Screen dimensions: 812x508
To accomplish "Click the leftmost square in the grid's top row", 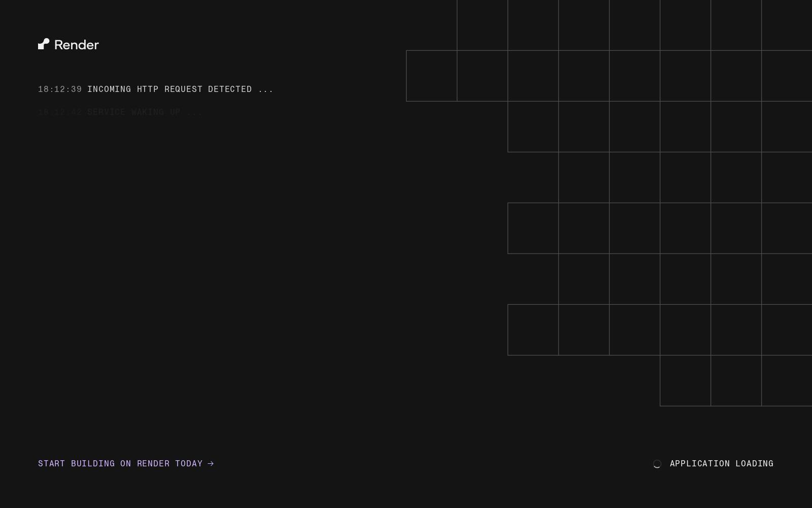I will (482, 25).
